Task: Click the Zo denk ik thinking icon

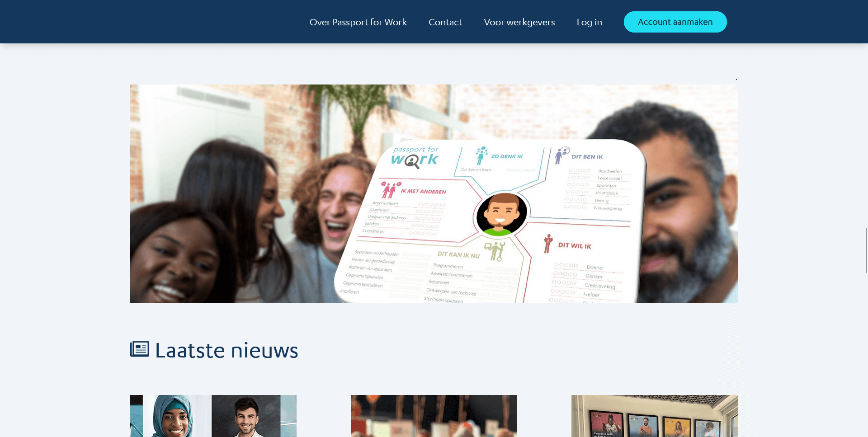Action: (x=481, y=155)
